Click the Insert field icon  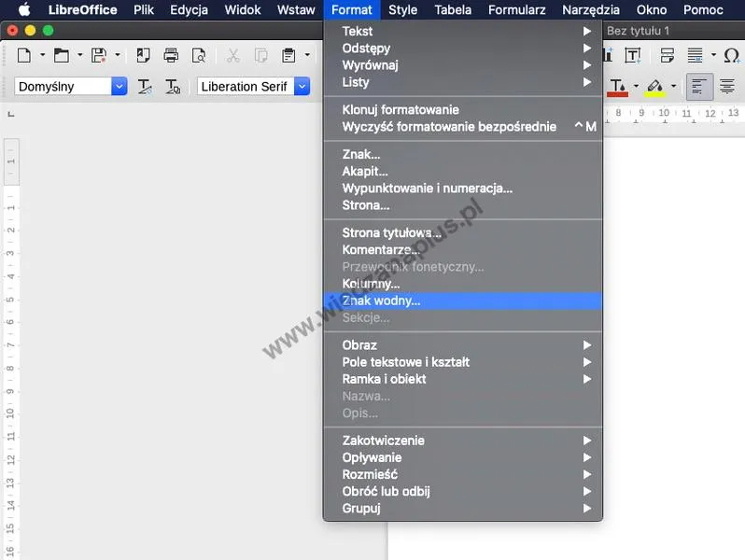696,55
